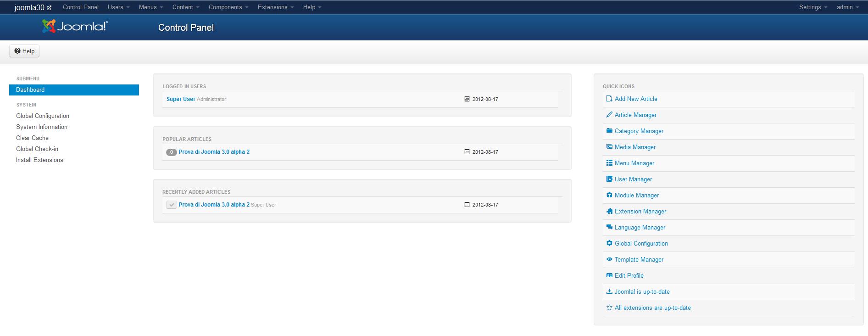Expand the Extensions dropdown menu

[x=276, y=7]
